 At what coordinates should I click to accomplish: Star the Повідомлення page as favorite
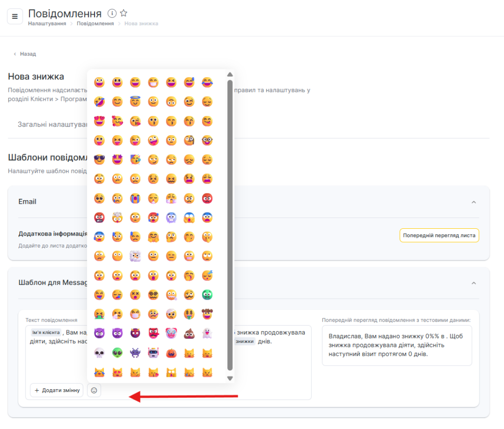[124, 13]
